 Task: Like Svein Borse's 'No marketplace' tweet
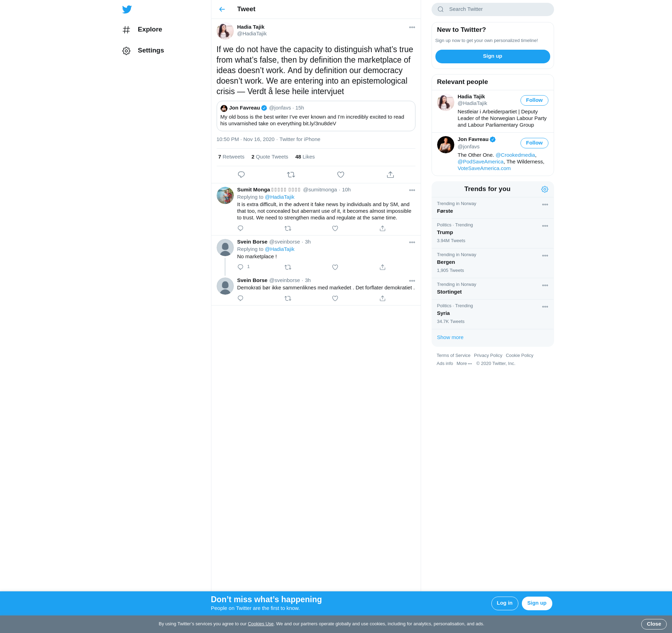[335, 267]
